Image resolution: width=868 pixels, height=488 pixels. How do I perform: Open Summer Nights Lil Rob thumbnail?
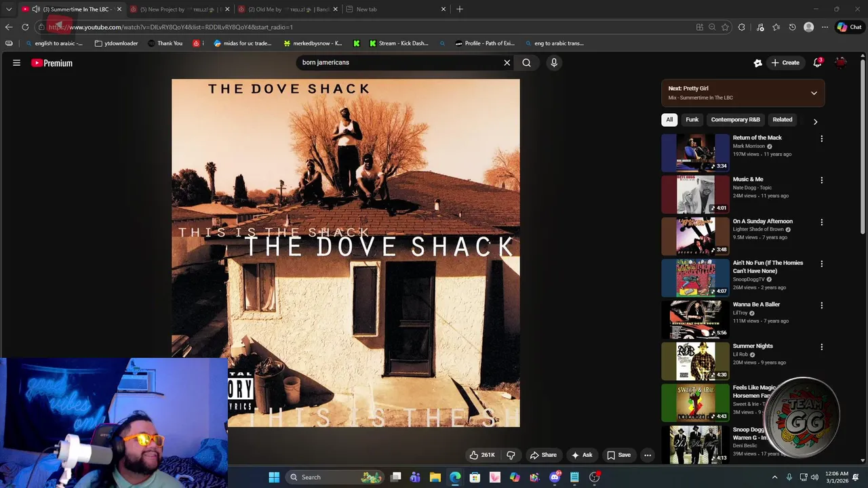tap(695, 361)
